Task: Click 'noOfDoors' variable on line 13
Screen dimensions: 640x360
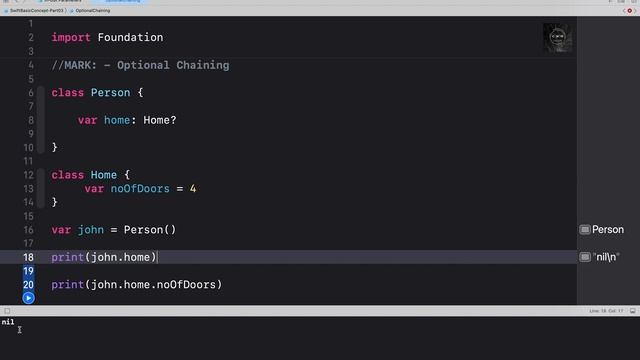Action: click(140, 189)
